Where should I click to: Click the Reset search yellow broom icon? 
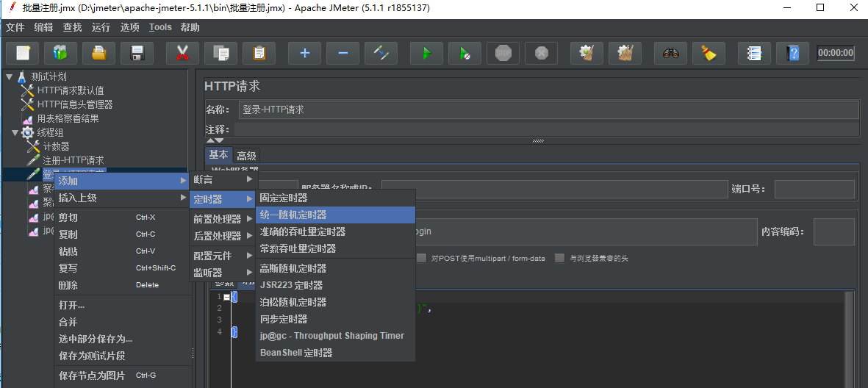(709, 53)
